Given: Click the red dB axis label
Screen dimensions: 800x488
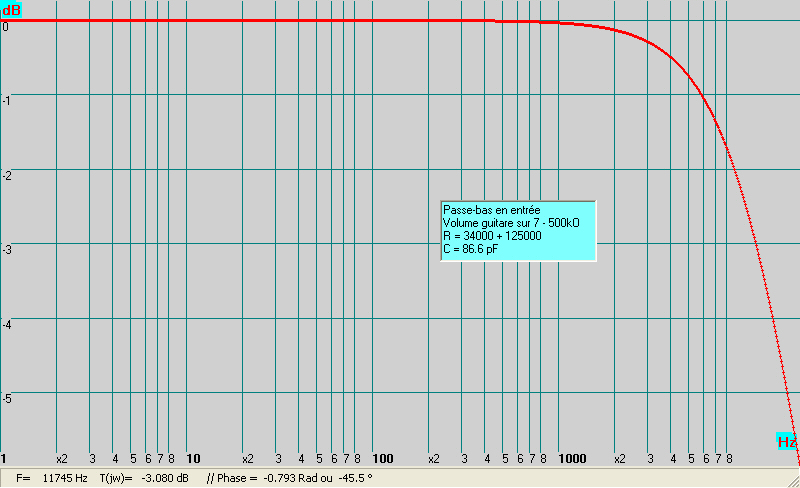Looking at the screenshot, I should [9, 10].
